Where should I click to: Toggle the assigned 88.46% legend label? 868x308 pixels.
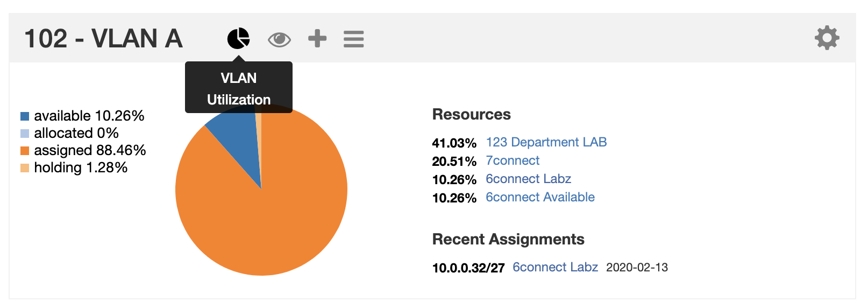[x=90, y=150]
